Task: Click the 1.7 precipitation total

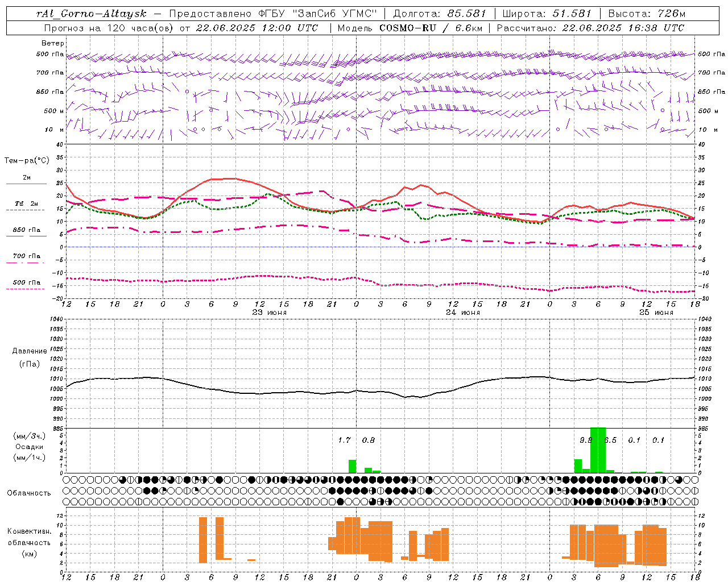Action: pyautogui.click(x=344, y=440)
